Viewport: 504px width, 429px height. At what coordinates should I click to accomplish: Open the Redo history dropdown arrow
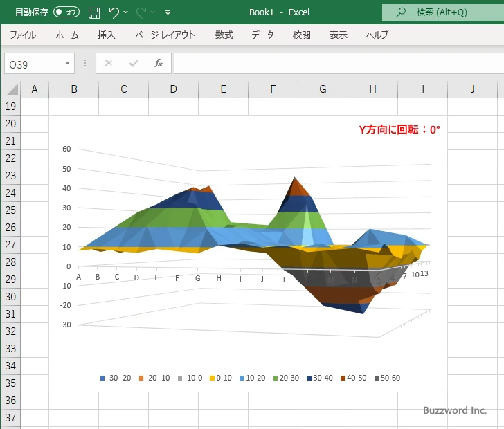click(x=153, y=12)
